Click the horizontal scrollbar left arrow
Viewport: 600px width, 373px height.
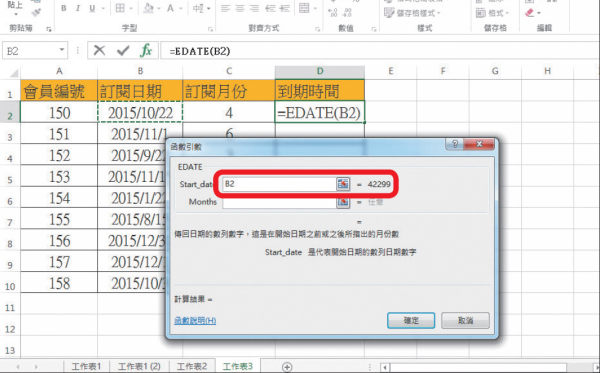(385, 367)
